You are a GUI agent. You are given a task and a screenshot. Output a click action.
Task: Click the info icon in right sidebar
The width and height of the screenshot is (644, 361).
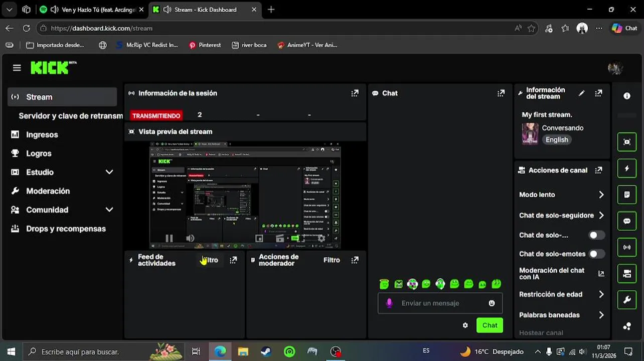(627, 96)
